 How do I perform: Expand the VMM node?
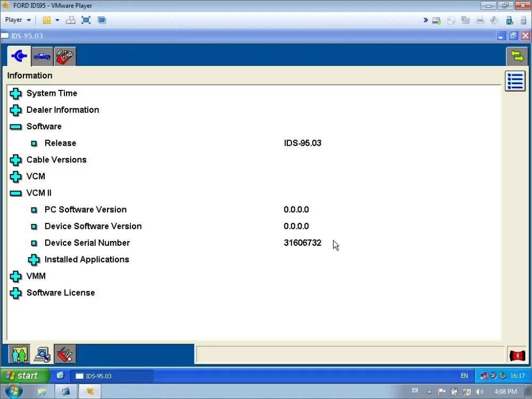16,277
